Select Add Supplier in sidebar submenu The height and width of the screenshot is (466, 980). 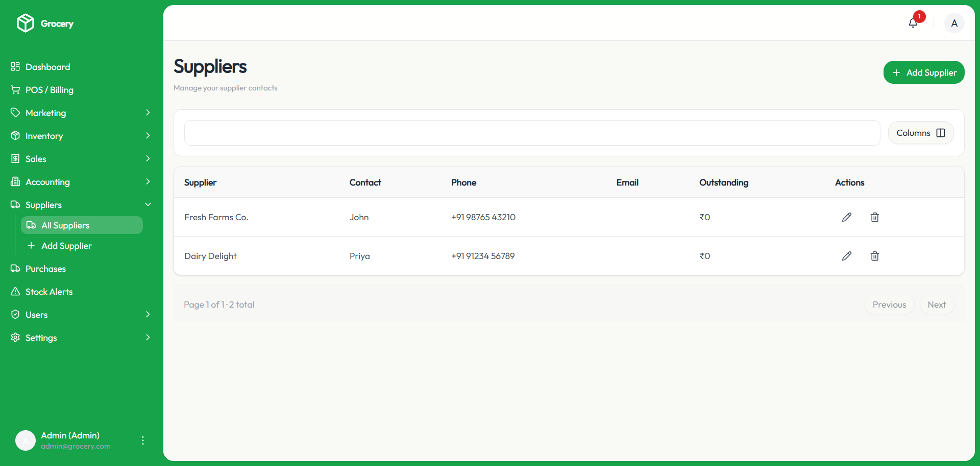[x=66, y=246]
